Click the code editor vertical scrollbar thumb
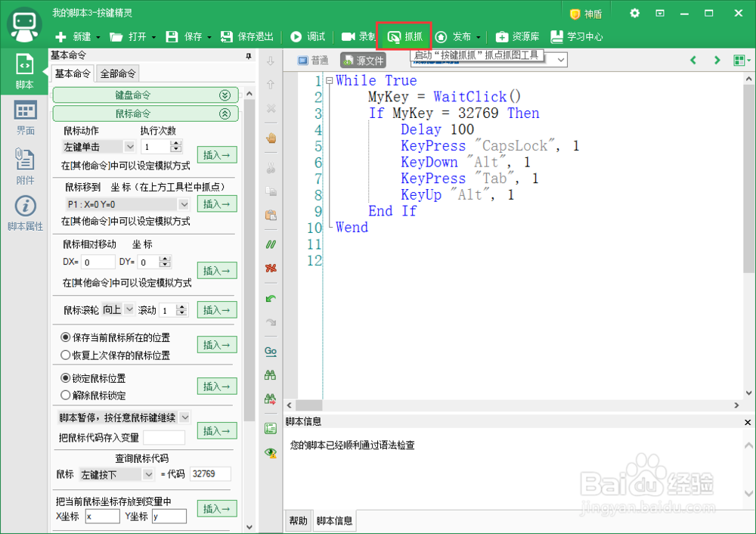 748,178
